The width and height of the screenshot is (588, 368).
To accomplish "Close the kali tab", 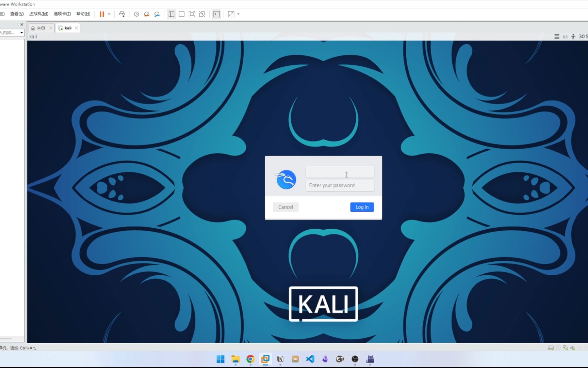I will [x=76, y=28].
